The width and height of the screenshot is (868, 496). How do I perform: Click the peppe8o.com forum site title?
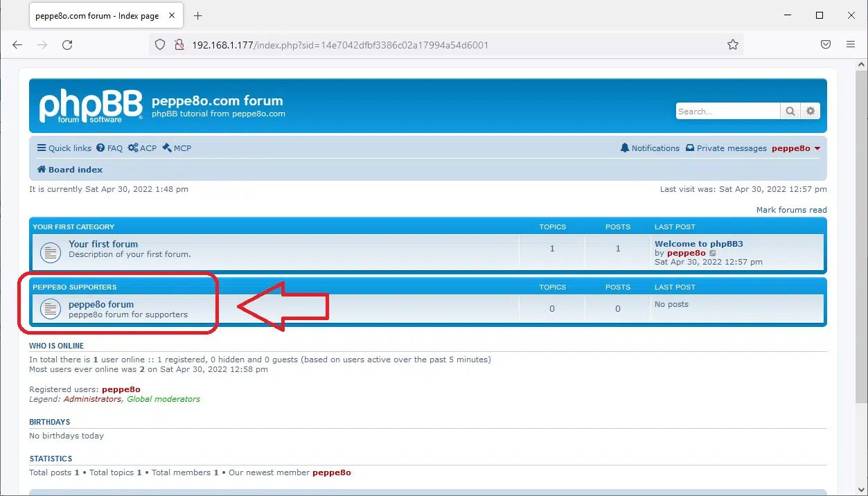(218, 100)
